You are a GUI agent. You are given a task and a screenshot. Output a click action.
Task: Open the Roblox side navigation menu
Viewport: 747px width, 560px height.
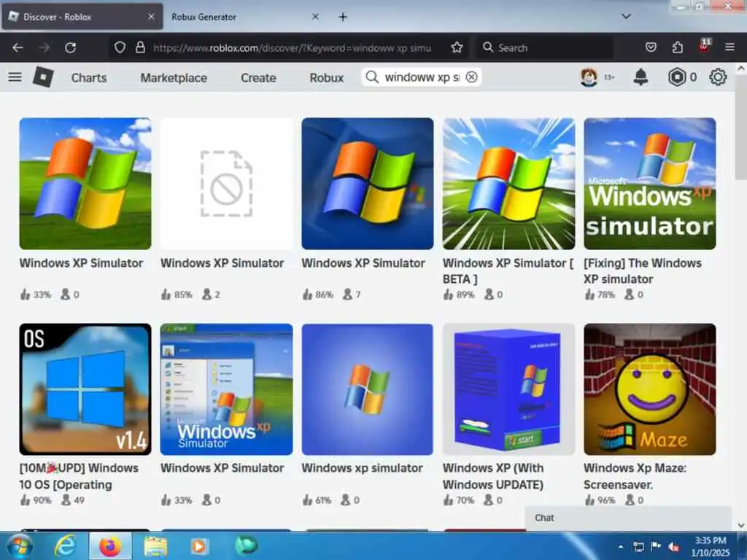point(15,77)
